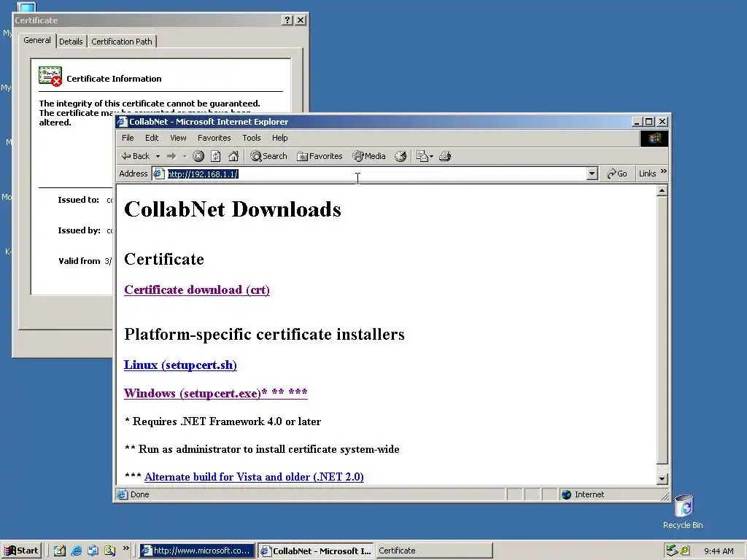Open the Forward button history dropdown arrow
Viewport: 747px width, 560px height.
pyautogui.click(x=185, y=156)
